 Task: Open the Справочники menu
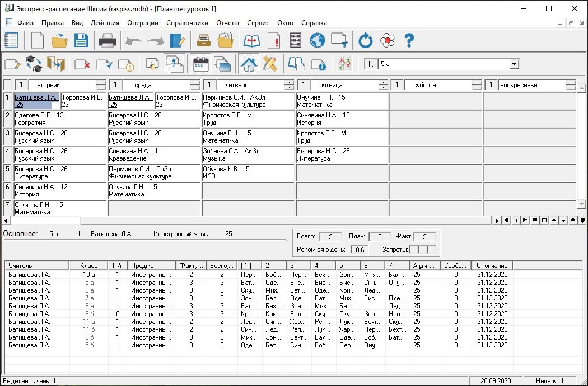(x=187, y=23)
